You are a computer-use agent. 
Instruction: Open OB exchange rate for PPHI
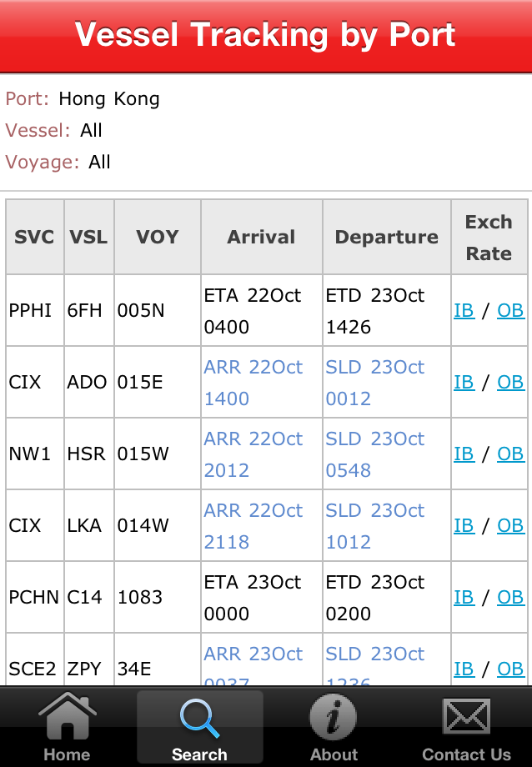click(x=510, y=310)
